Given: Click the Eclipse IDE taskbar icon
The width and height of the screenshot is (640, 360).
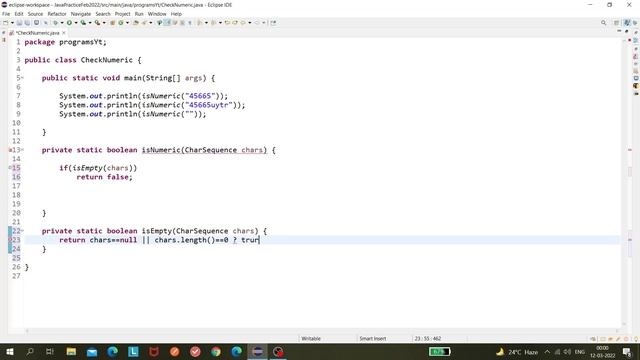Looking at the screenshot, I should click(x=258, y=351).
